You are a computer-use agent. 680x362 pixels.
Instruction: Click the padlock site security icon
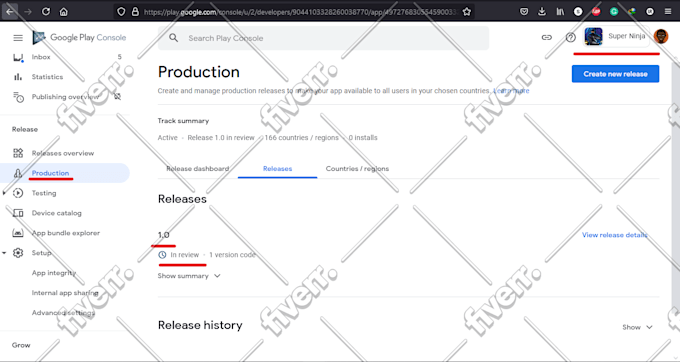(x=135, y=12)
